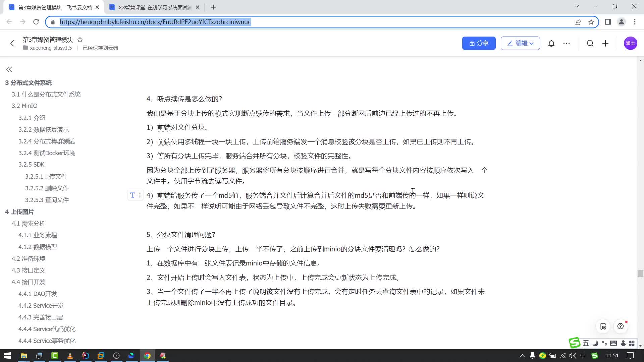Open IntelliJ IDEA from taskbar
Screen dimensions: 644x362
pos(85,356)
